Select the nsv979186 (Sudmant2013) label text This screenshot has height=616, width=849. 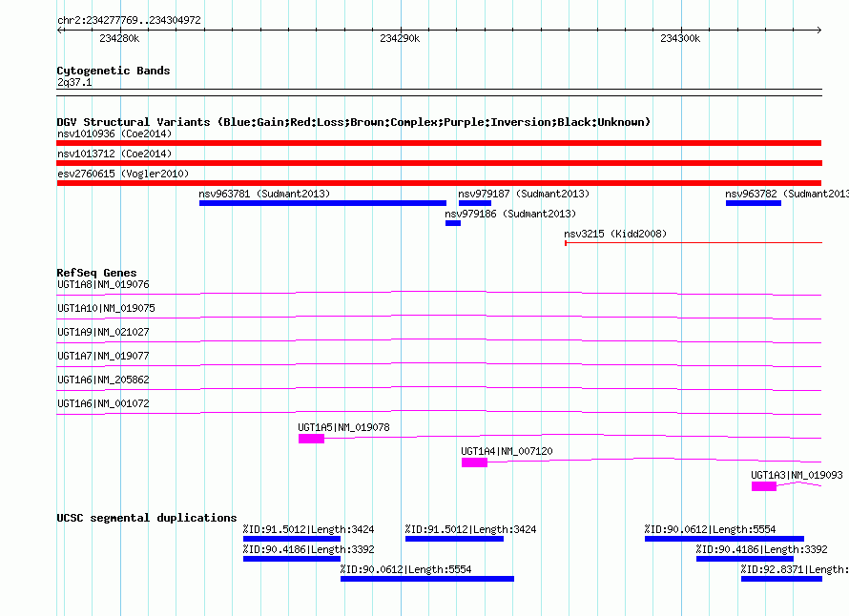point(510,214)
